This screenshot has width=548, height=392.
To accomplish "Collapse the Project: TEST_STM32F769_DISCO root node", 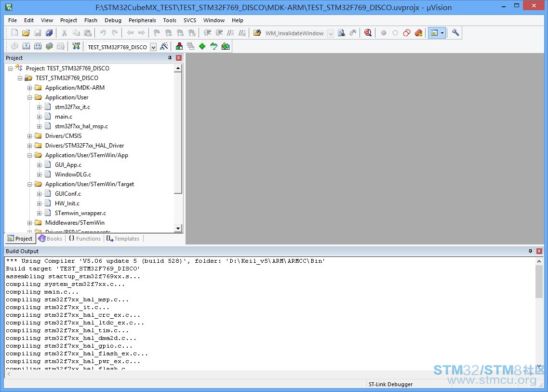I will tap(11, 68).
